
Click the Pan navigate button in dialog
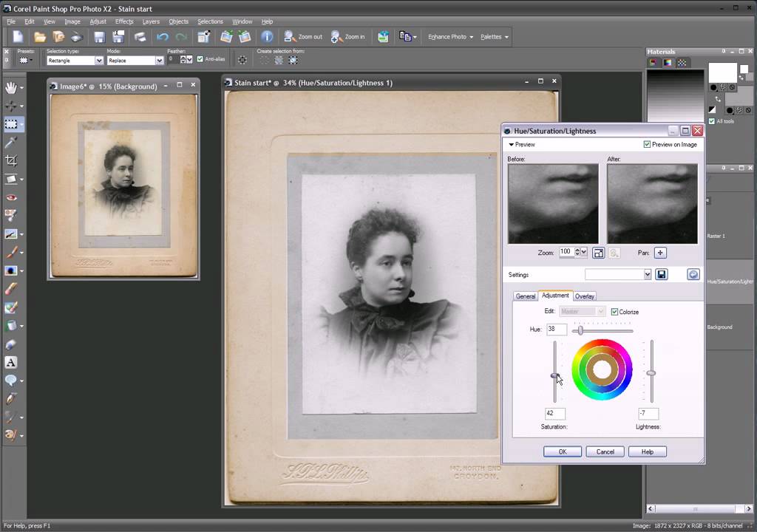[x=660, y=253]
